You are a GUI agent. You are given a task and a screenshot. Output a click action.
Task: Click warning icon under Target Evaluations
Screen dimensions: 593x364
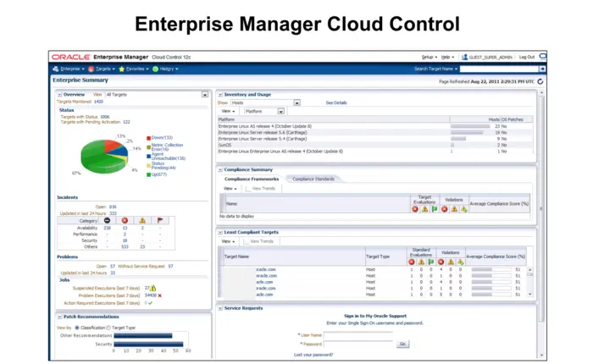tap(424, 209)
